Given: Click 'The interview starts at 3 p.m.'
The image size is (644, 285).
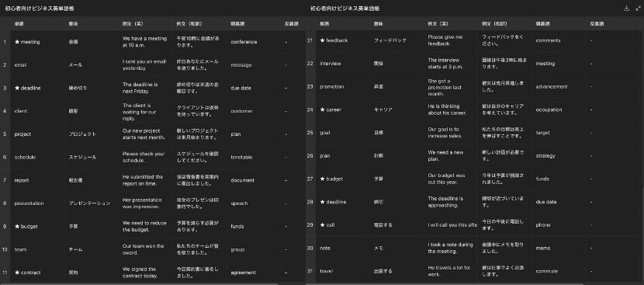Looking at the screenshot, I should [x=445, y=64].
